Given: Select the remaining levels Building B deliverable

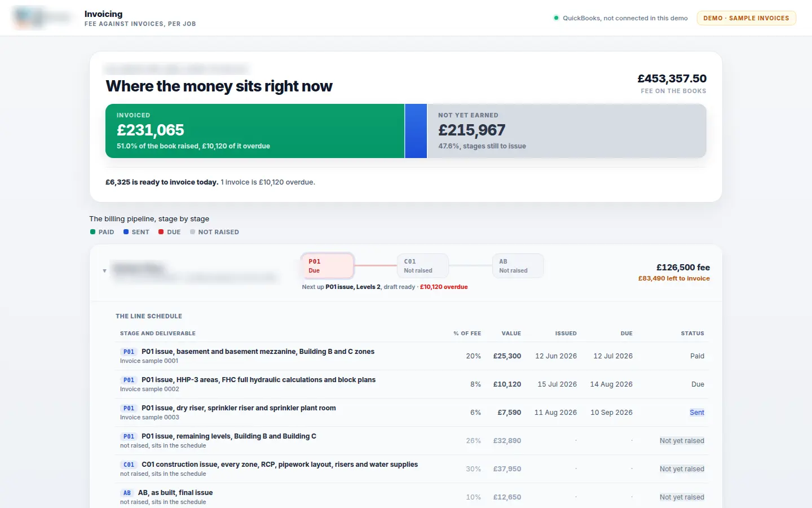Looking at the screenshot, I should point(229,436).
